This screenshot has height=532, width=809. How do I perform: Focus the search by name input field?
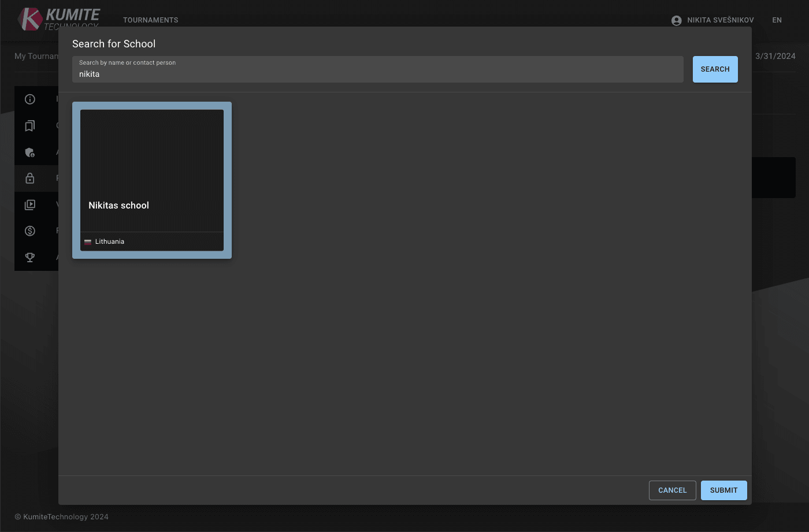377,74
